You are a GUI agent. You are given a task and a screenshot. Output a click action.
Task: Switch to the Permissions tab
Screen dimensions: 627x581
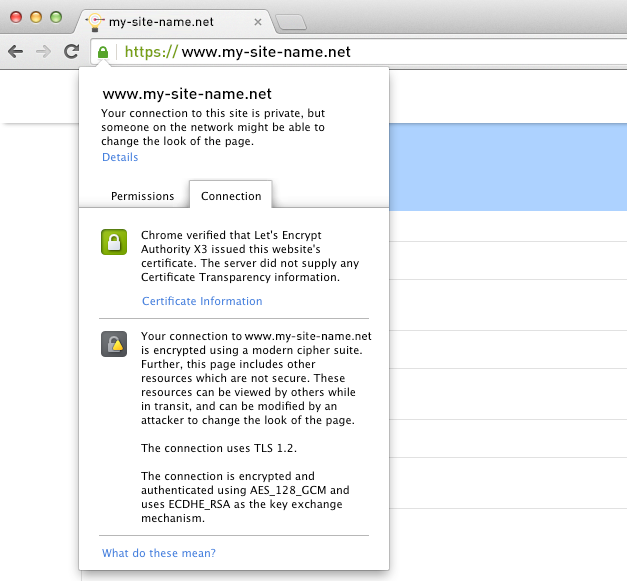tap(142, 196)
